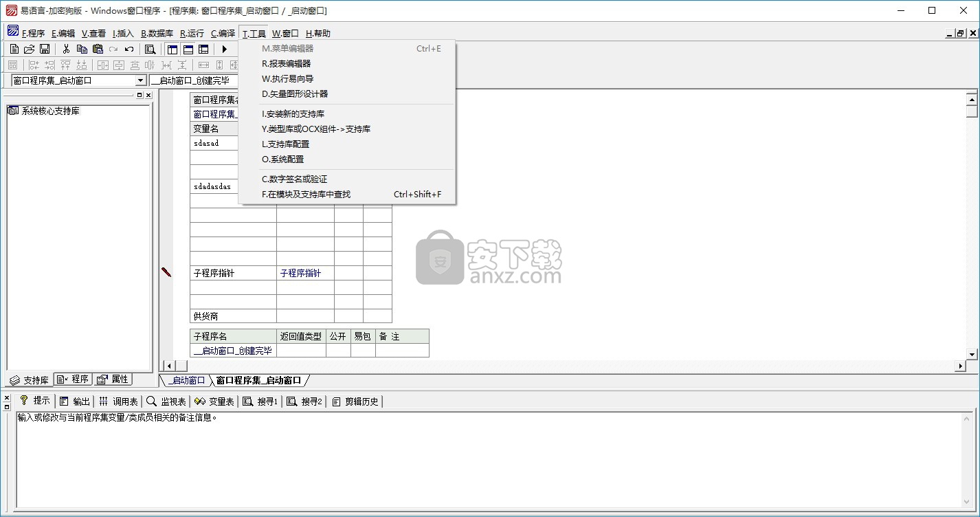980x517 pixels.
Task: Click the New file toolbar icon
Action: point(14,49)
